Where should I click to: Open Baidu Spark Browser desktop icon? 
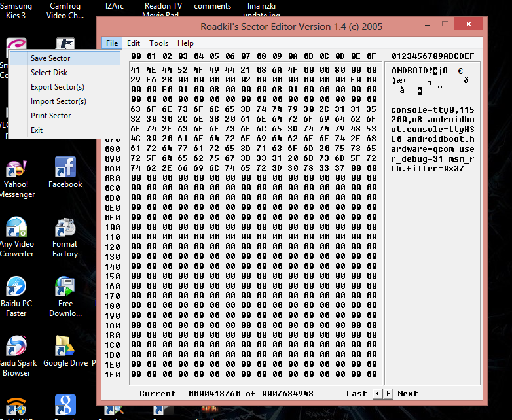coord(16,356)
